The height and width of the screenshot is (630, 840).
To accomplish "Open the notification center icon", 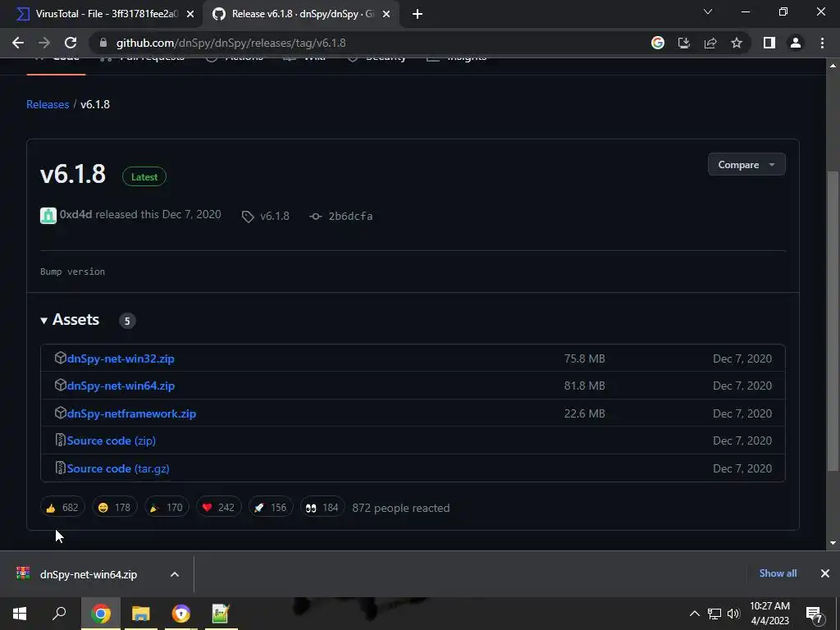I will pyautogui.click(x=815, y=614).
